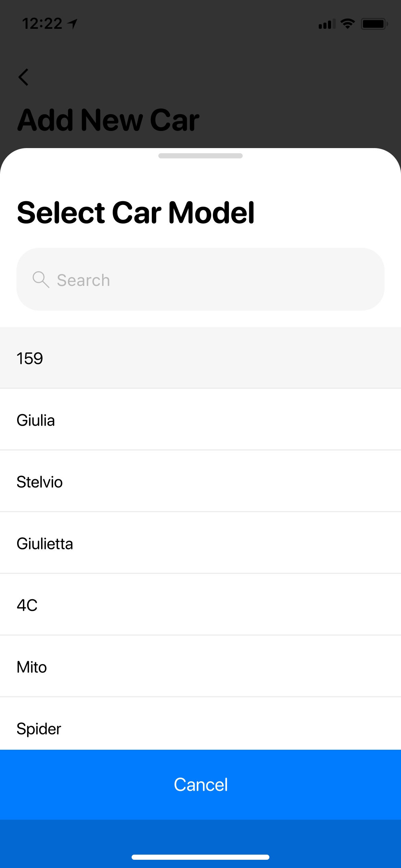Screen dimensions: 401x868
Task: Select Mito from model list
Action: [200, 667]
